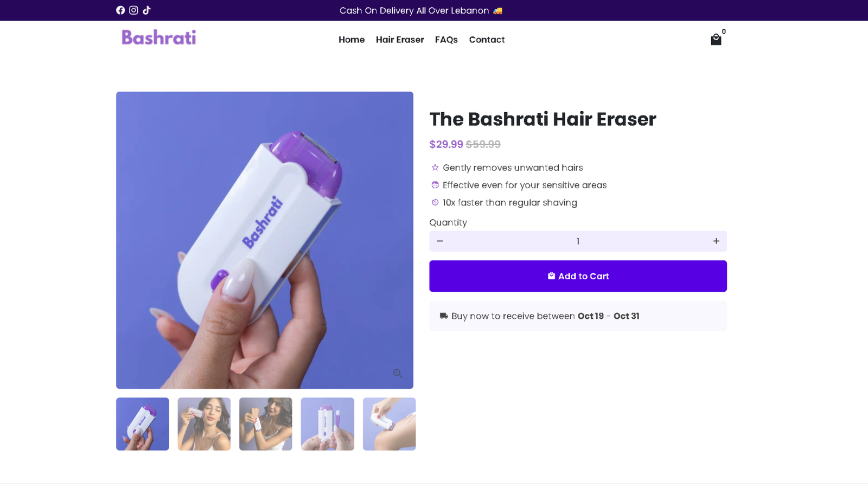The image size is (868, 488).
Task: Open the Facebook social icon
Action: click(120, 10)
